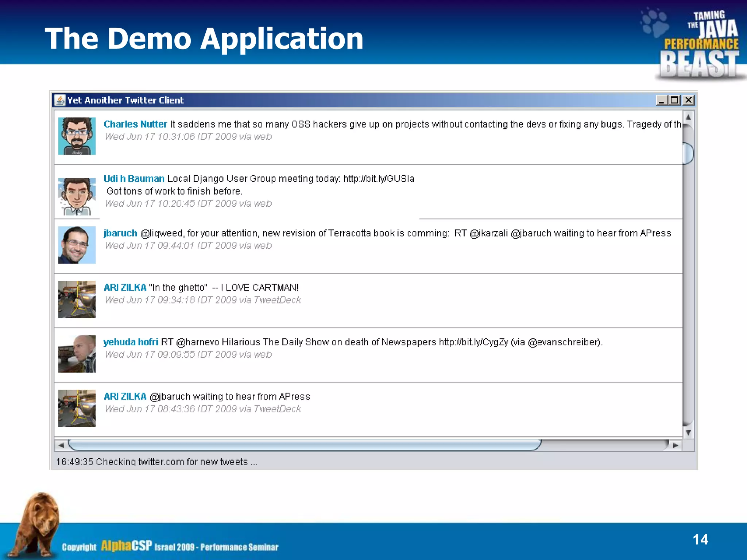Minimize the Yet Anoither Twitter Client window
The height and width of the screenshot is (560, 747).
pos(662,100)
